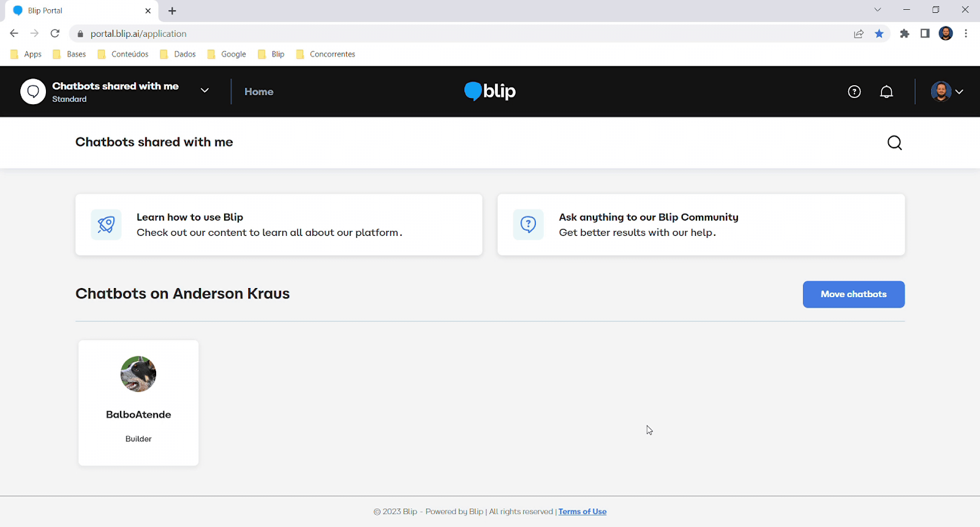Click the Move chatbots button
This screenshot has height=527, width=980.
[853, 294]
